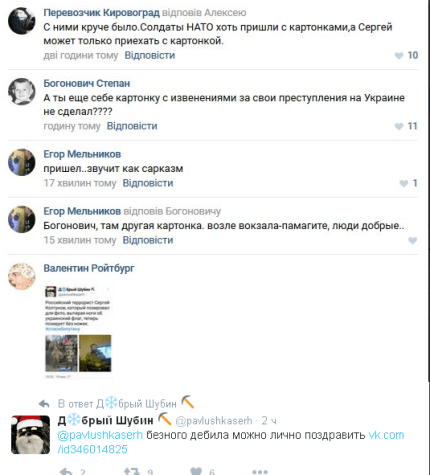Open the @pavlushkaserh mention in tweet text

point(100,435)
